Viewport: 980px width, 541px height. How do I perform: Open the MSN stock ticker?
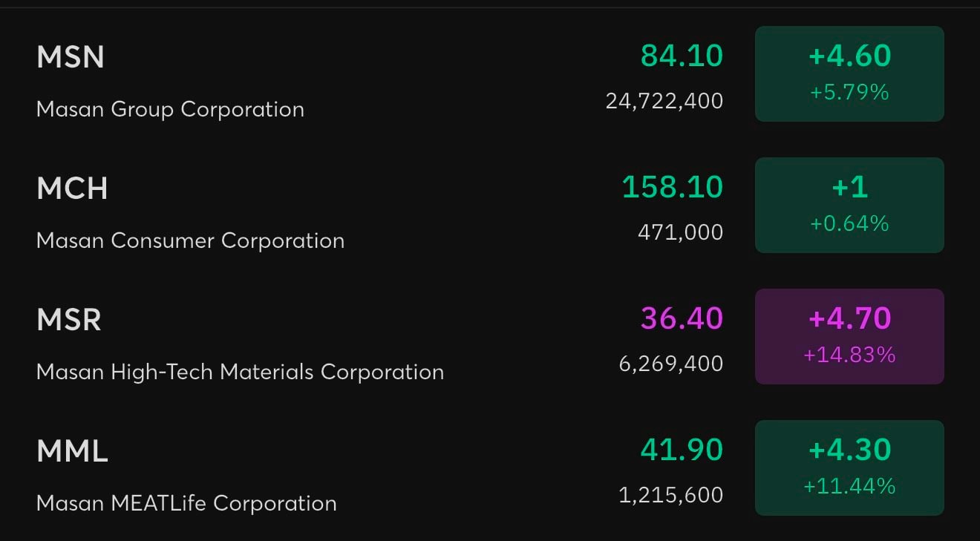(71, 57)
